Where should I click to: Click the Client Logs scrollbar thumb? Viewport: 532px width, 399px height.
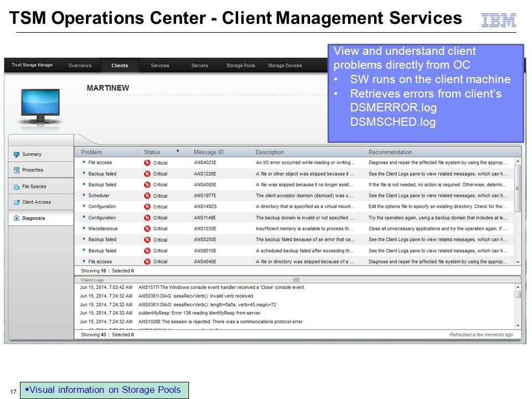pyautogui.click(x=518, y=294)
